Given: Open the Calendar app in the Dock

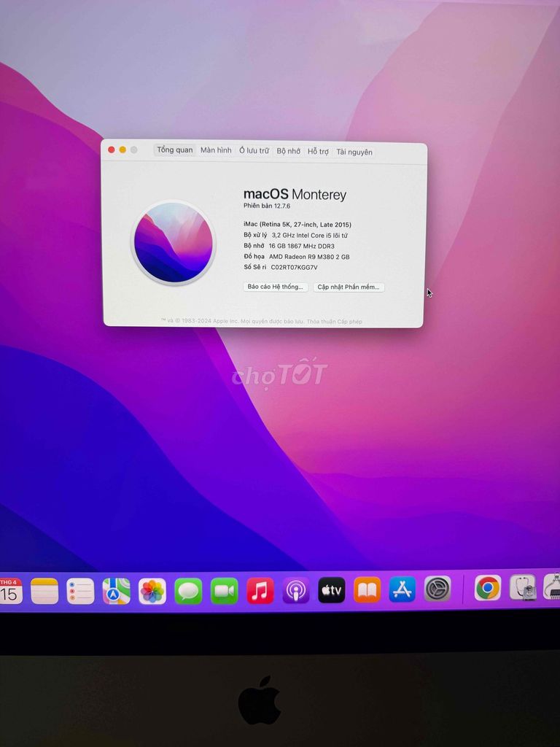Looking at the screenshot, I should (9, 591).
